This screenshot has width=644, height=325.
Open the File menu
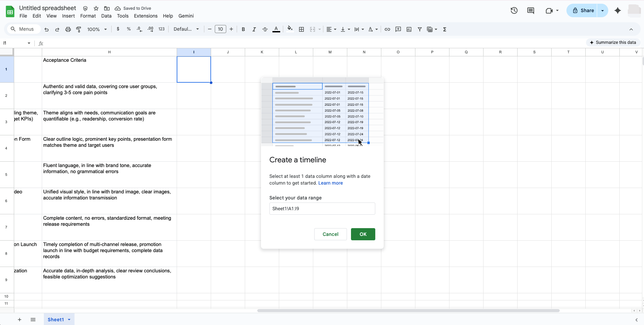23,16
